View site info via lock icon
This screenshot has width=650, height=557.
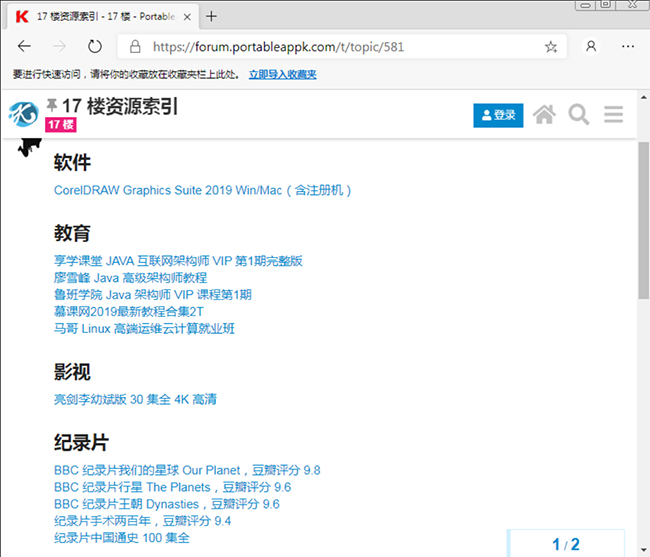pos(135,46)
